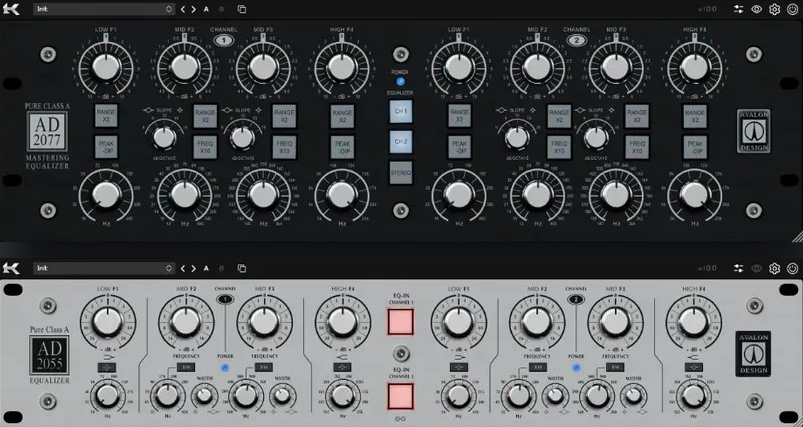The image size is (803, 427).
Task: Open the Init preset dropdown in AD 2055 window
Action: (104, 268)
